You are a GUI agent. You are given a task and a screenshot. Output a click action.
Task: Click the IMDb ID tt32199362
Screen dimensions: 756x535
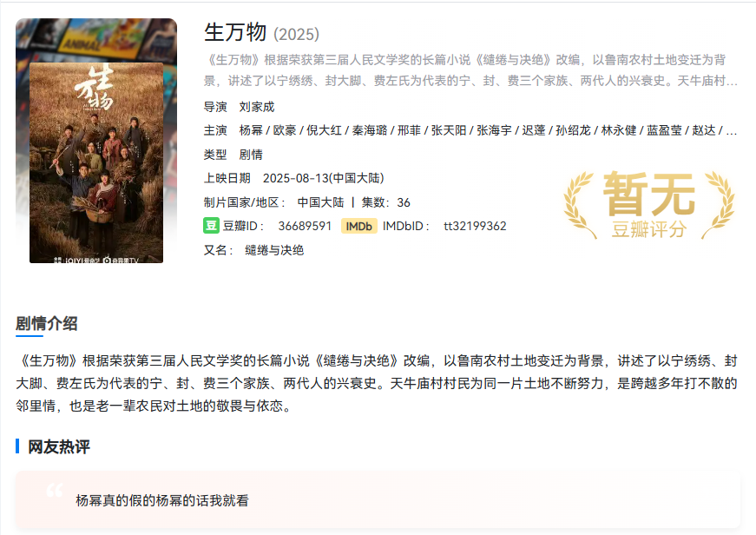[475, 227]
